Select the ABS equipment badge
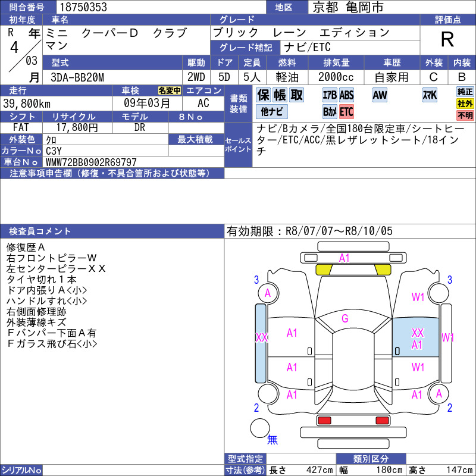This screenshot has width=476, height=476. [346, 95]
